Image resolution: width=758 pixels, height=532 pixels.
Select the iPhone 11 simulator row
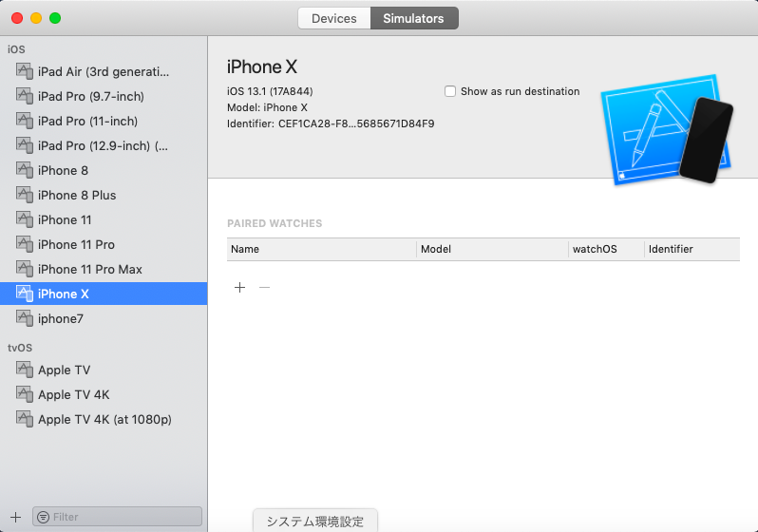coord(104,219)
